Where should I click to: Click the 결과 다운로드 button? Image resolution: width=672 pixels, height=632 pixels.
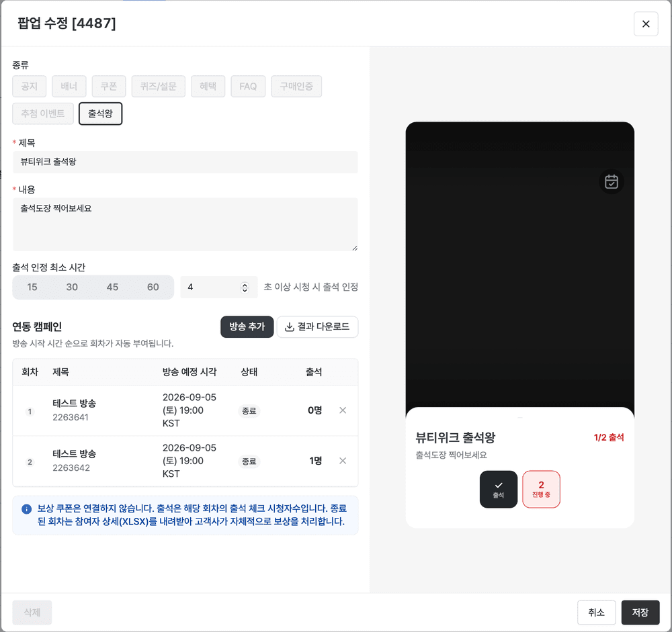(x=317, y=327)
